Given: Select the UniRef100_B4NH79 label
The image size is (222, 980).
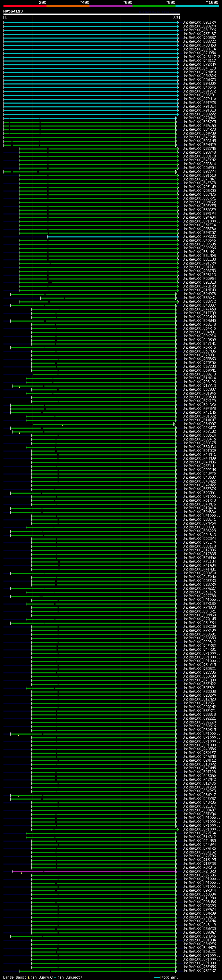Looking at the screenshot, I should click(x=199, y=948).
